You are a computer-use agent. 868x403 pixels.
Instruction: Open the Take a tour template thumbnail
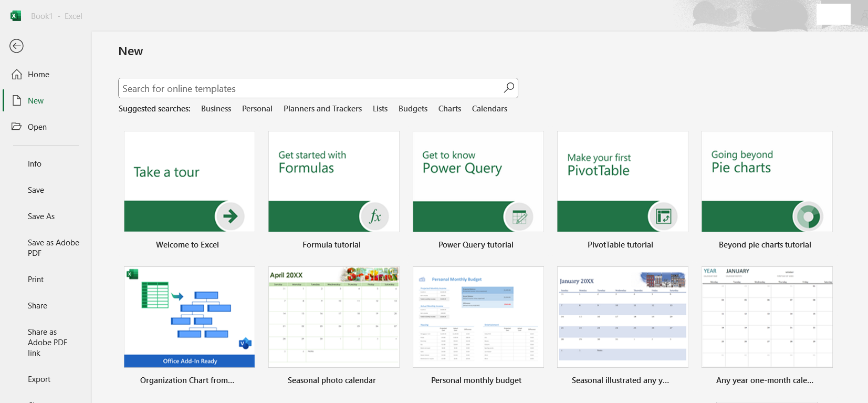tap(190, 181)
